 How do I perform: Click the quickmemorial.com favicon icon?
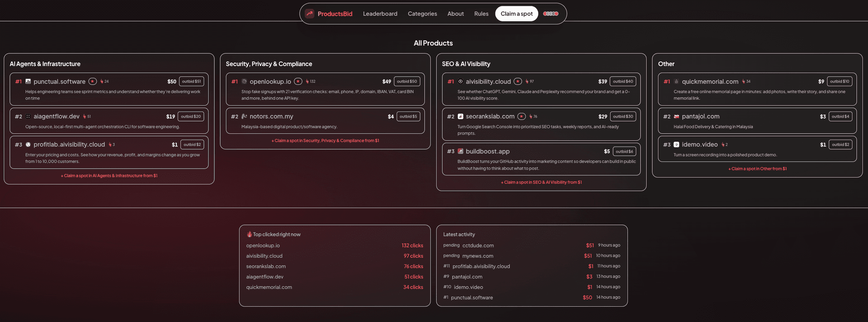coord(676,81)
